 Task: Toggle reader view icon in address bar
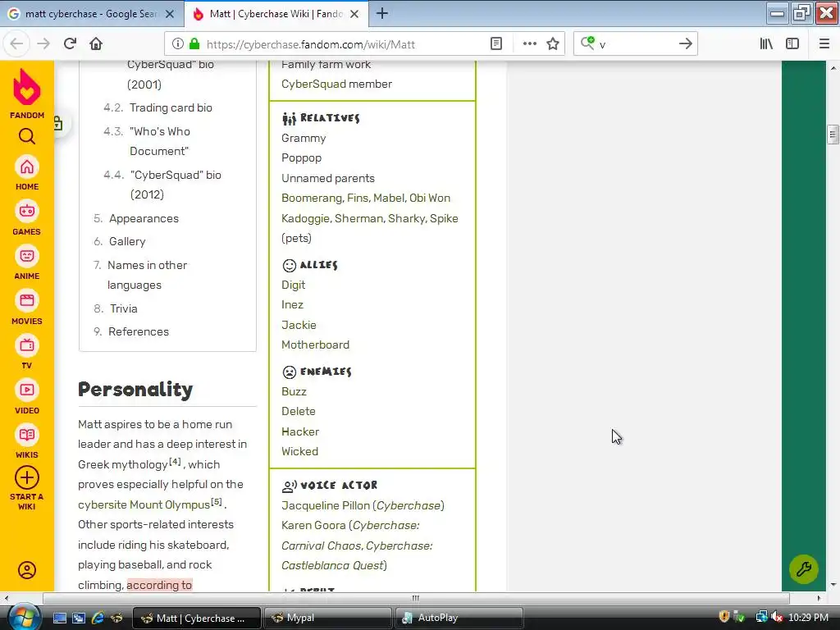pos(496,44)
